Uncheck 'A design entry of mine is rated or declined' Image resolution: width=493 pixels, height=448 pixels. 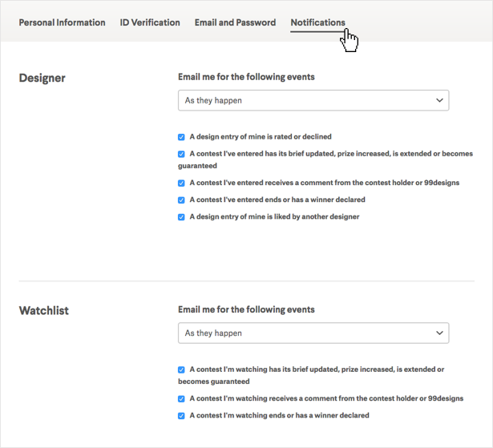pos(182,137)
